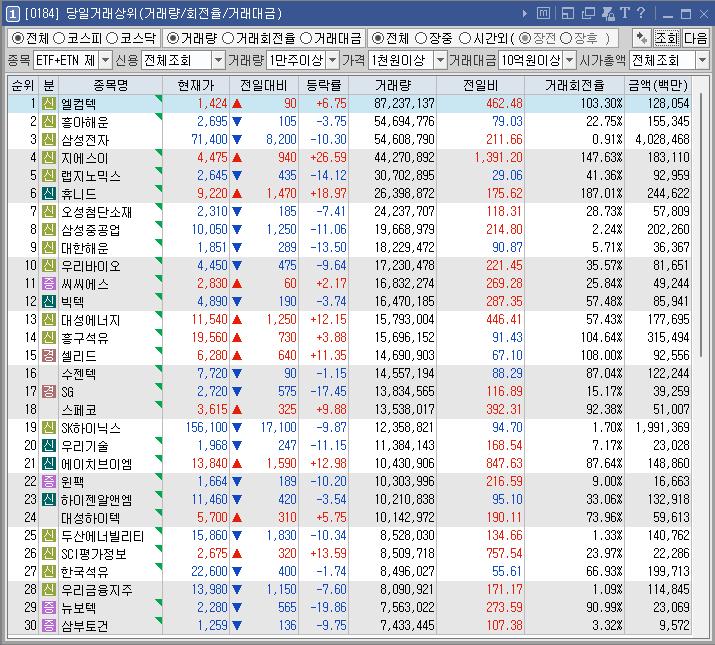Image resolution: width=715 pixels, height=645 pixels.
Task: Sort by the 종목명 column header
Action: [x=110, y=85]
